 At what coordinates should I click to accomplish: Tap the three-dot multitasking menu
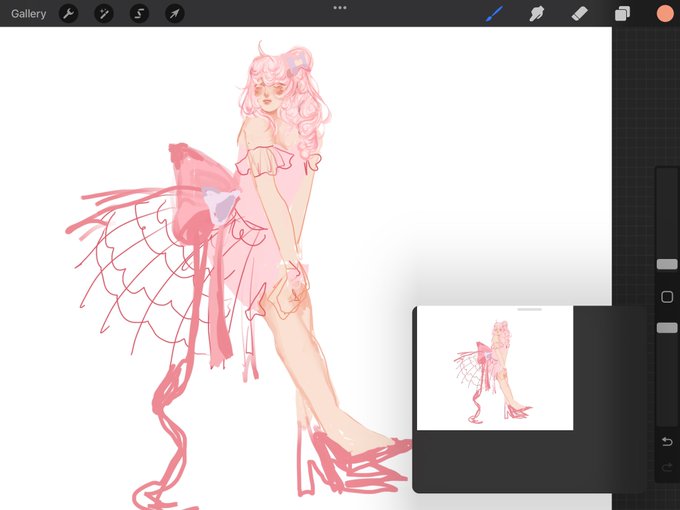click(x=340, y=7)
